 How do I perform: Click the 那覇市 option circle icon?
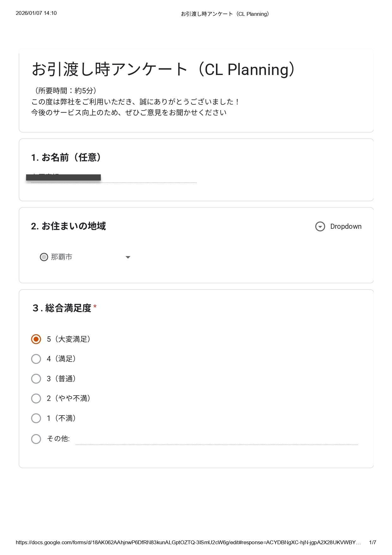click(44, 257)
